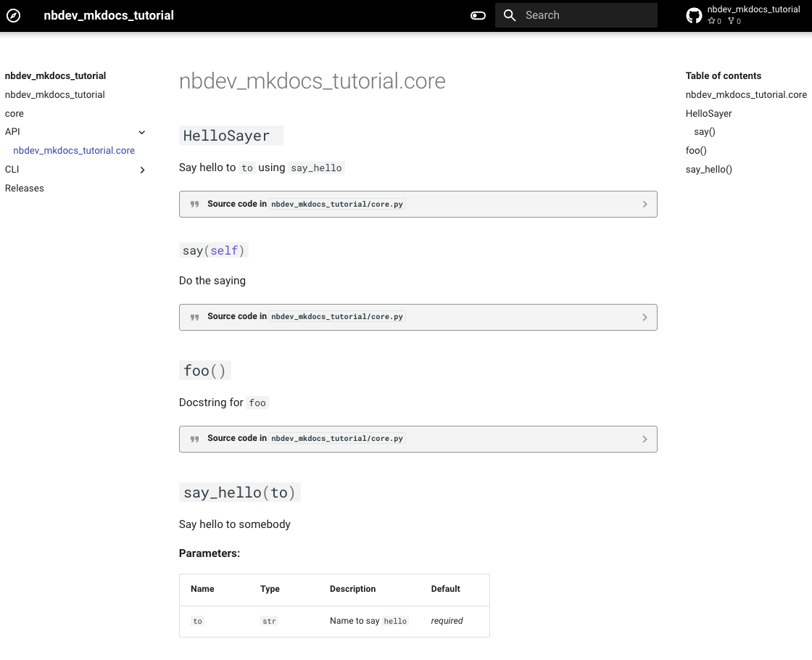The width and height of the screenshot is (812, 660).
Task: Click quote icon in foo() source block
Action: pos(194,439)
